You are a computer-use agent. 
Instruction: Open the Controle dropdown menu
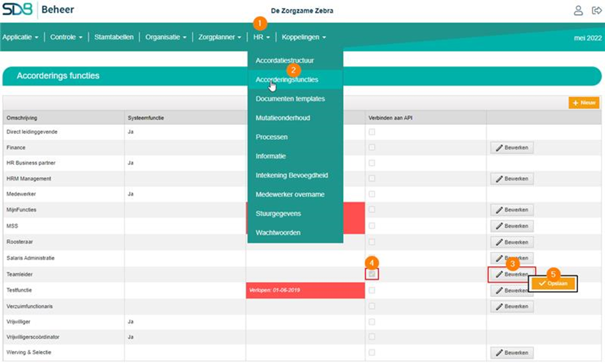(x=67, y=37)
